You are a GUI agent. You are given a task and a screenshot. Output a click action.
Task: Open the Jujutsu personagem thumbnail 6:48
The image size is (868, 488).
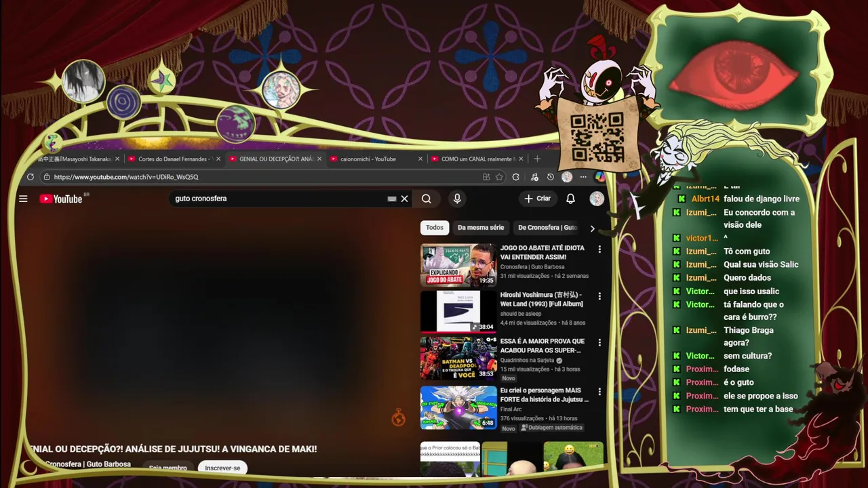pyautogui.click(x=458, y=407)
